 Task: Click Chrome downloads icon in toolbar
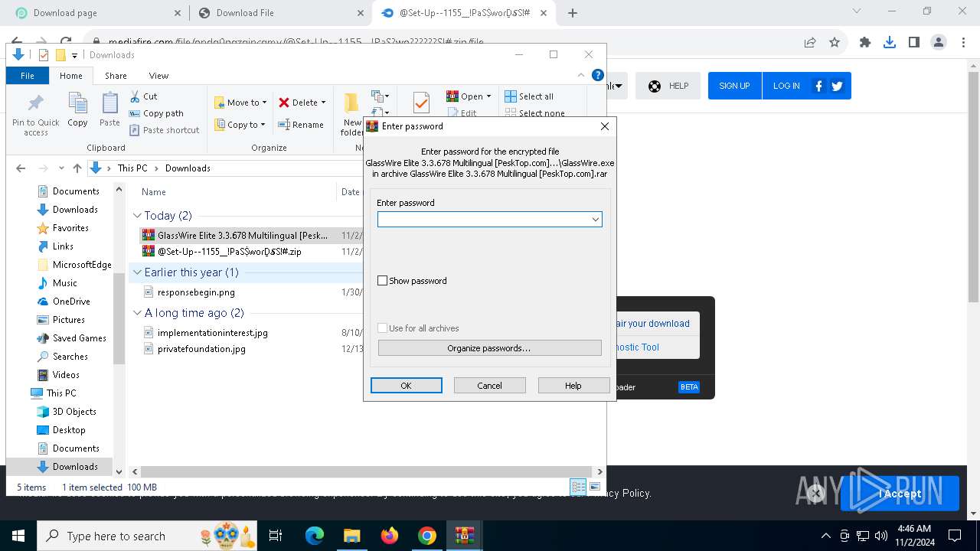click(890, 43)
